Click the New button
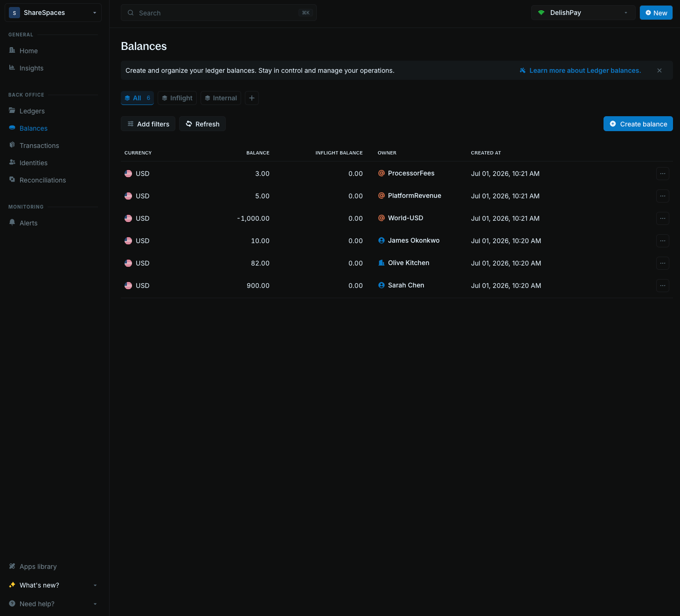 click(656, 13)
